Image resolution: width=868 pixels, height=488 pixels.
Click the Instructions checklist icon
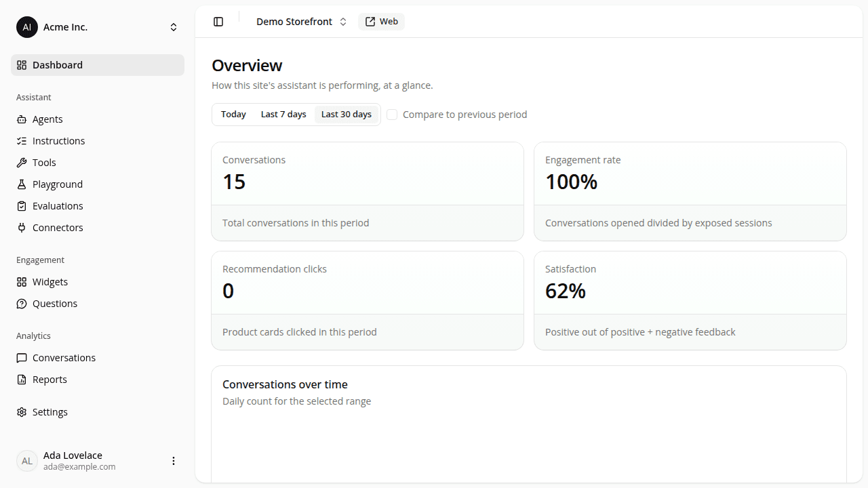[x=22, y=141]
